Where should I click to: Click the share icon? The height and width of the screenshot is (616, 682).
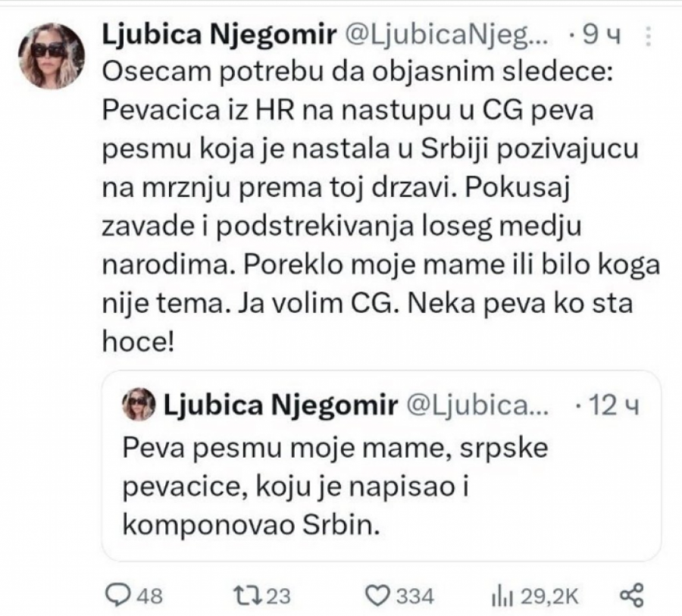pos(631,596)
